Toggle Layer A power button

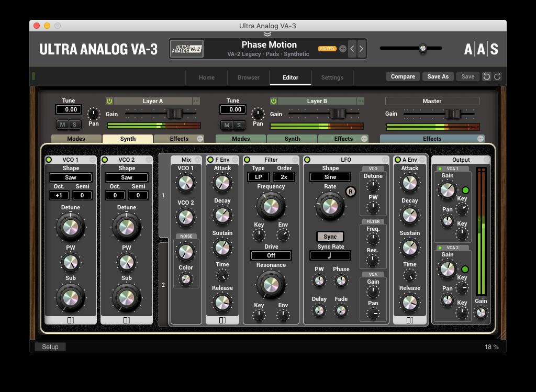click(109, 101)
